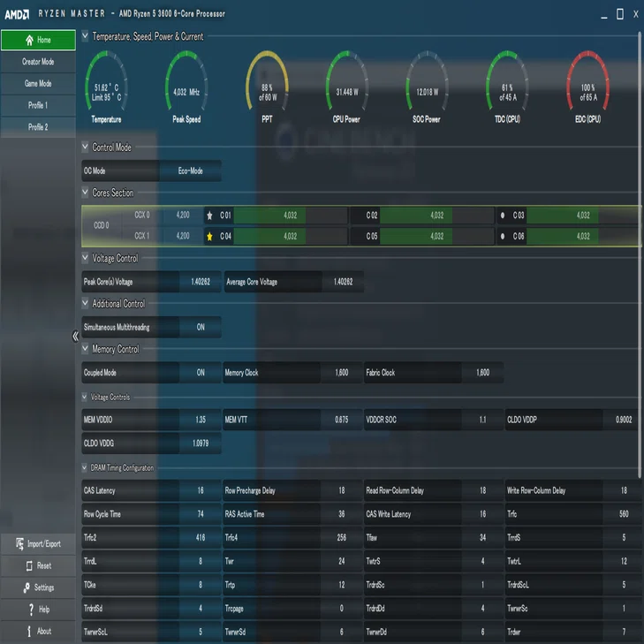Image resolution: width=644 pixels, height=644 pixels.
Task: Select the OC Mode control option
Action: pyautogui.click(x=120, y=170)
